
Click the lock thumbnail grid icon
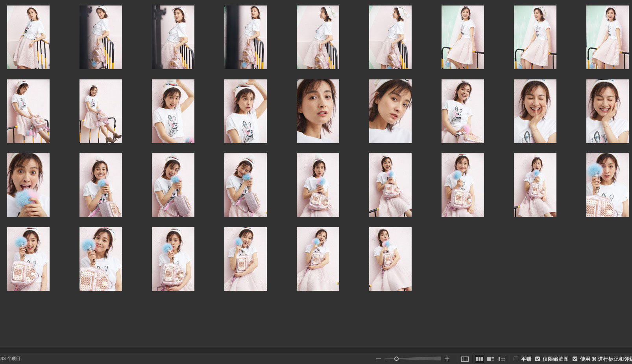coord(465,359)
